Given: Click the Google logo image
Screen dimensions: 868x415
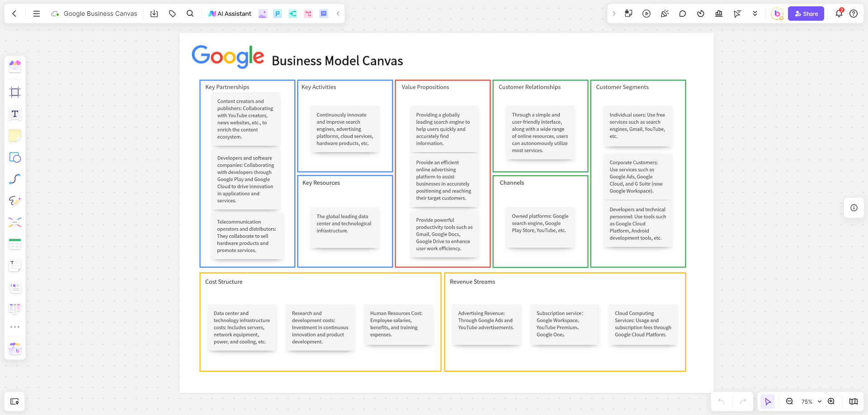Looking at the screenshot, I should click(x=228, y=56).
